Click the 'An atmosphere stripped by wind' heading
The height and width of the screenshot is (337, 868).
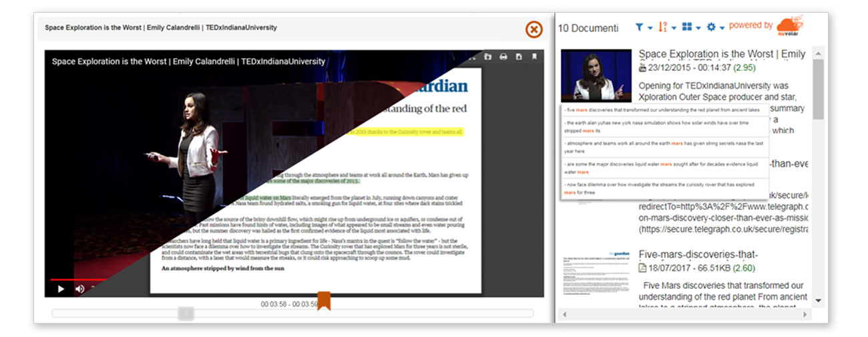point(224,268)
